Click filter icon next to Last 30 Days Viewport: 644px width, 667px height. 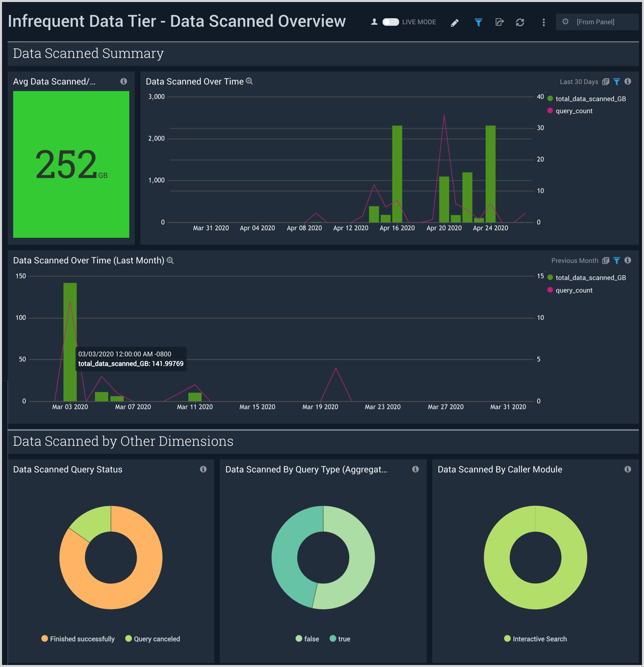point(617,82)
